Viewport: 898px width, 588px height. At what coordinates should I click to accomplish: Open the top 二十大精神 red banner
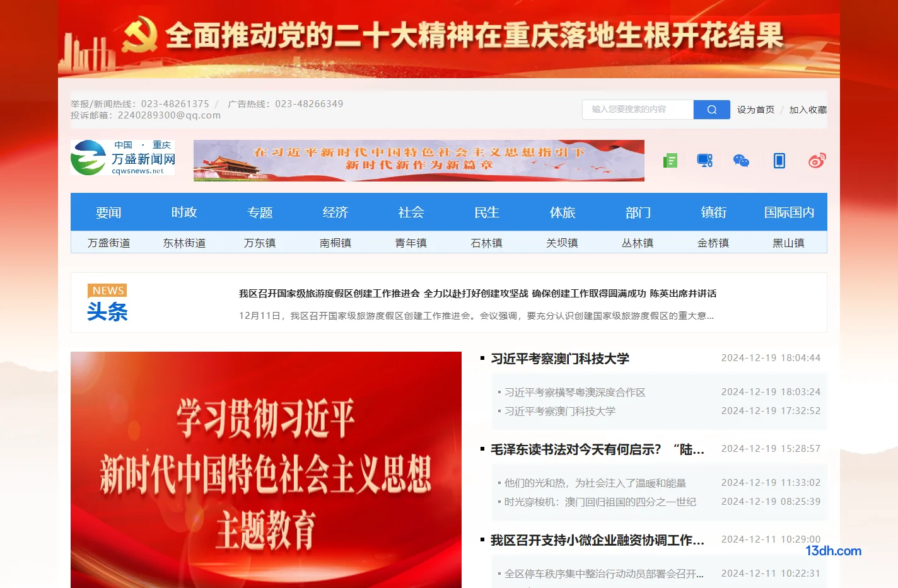pyautogui.click(x=449, y=39)
